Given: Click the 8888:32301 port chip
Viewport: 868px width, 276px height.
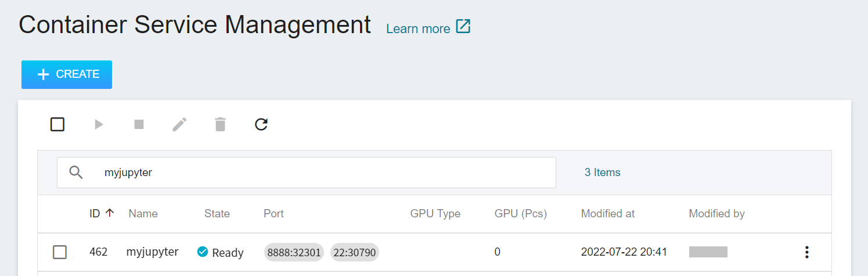Looking at the screenshot, I should pyautogui.click(x=294, y=253).
